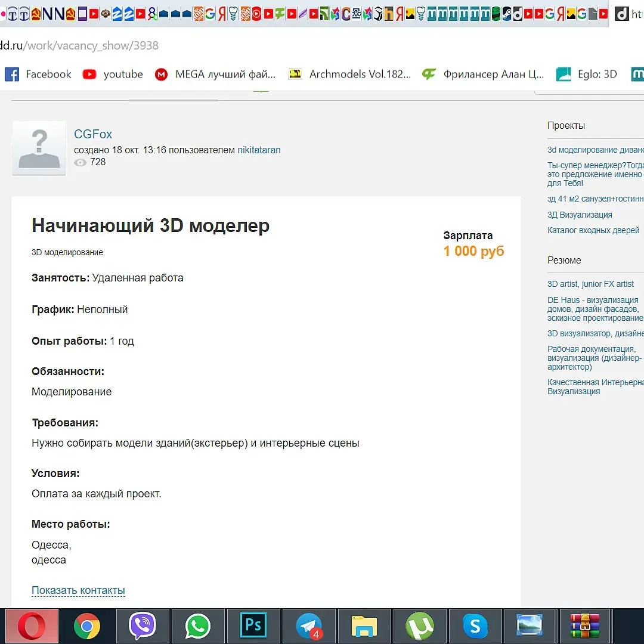Click the Резюме sidebar heading
The width and height of the screenshot is (644, 644).
pos(564,261)
